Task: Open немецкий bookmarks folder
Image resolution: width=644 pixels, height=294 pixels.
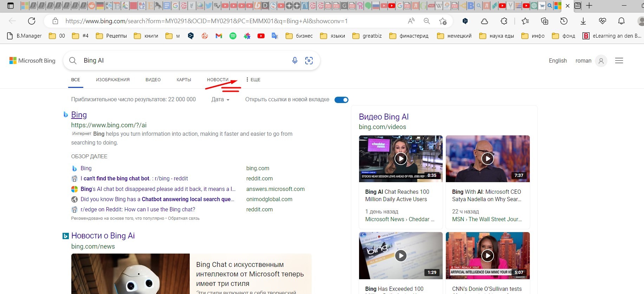Action: pos(454,36)
